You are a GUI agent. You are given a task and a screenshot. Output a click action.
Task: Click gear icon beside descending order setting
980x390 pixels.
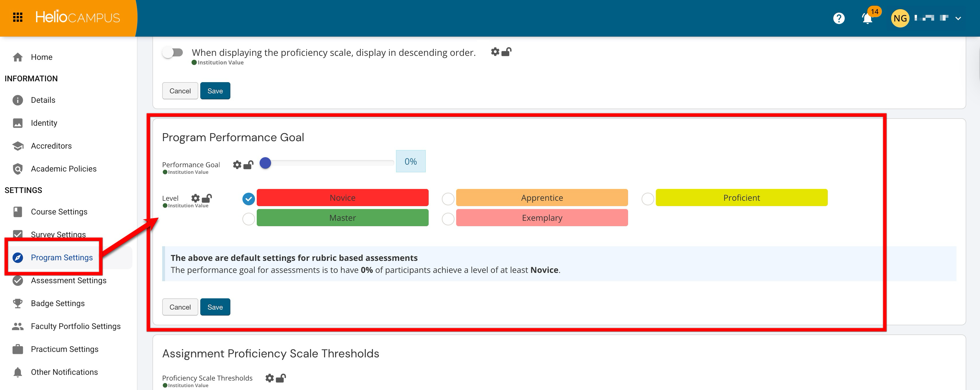[x=495, y=52]
